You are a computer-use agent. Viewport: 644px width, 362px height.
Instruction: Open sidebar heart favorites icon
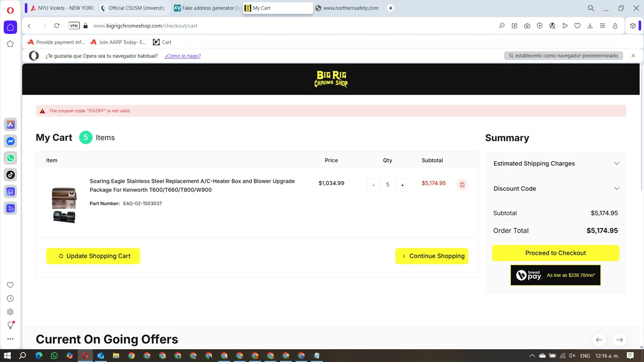coord(10,285)
